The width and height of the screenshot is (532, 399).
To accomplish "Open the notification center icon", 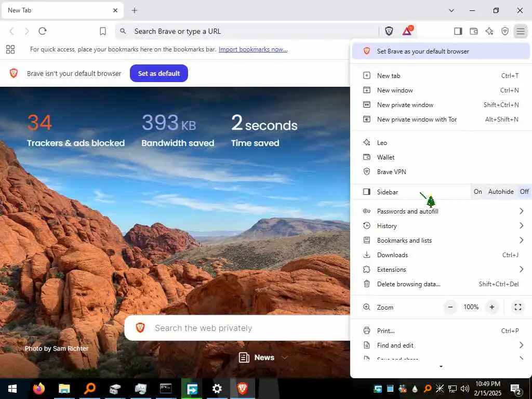I will click(x=516, y=389).
